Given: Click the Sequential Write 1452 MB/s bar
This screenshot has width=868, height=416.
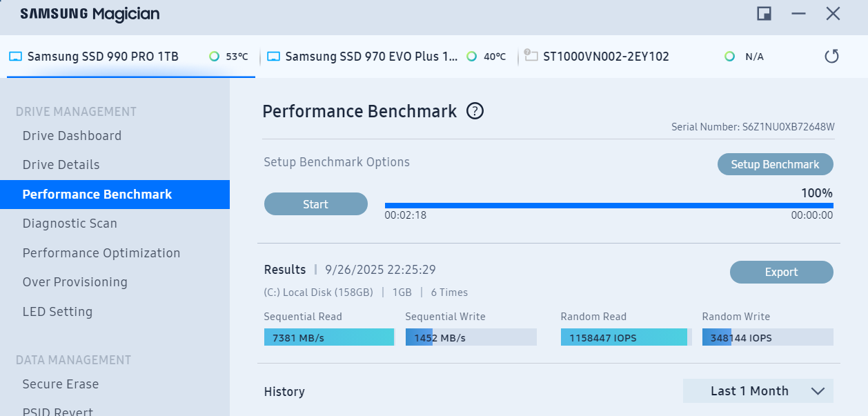Looking at the screenshot, I should pos(471,337).
